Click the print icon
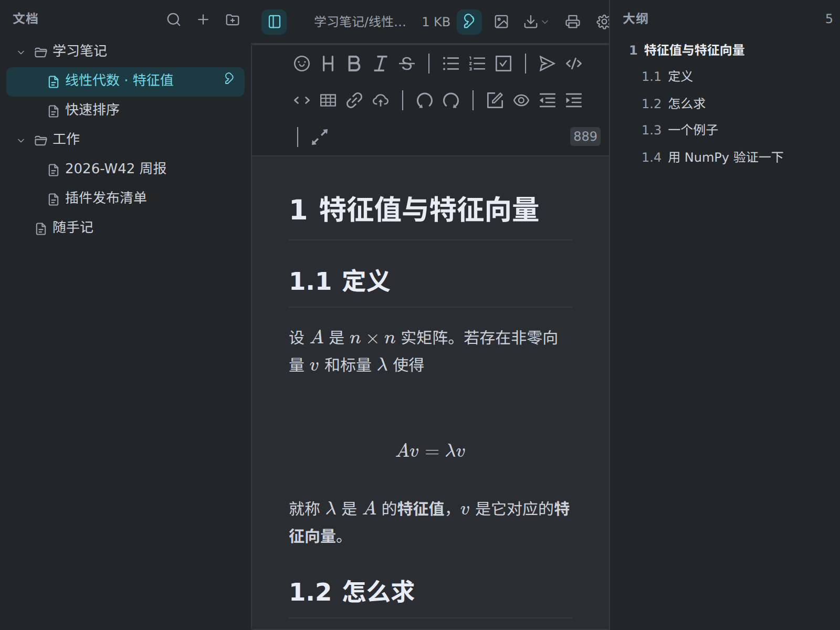Viewport: 840px width, 630px height. click(573, 22)
